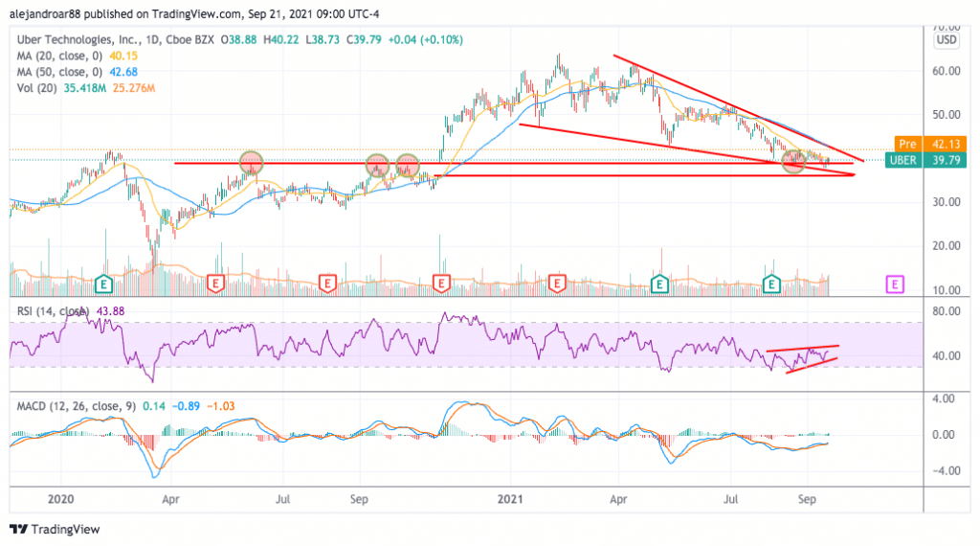
Task: Click the RSI value 43.88
Action: click(x=111, y=311)
